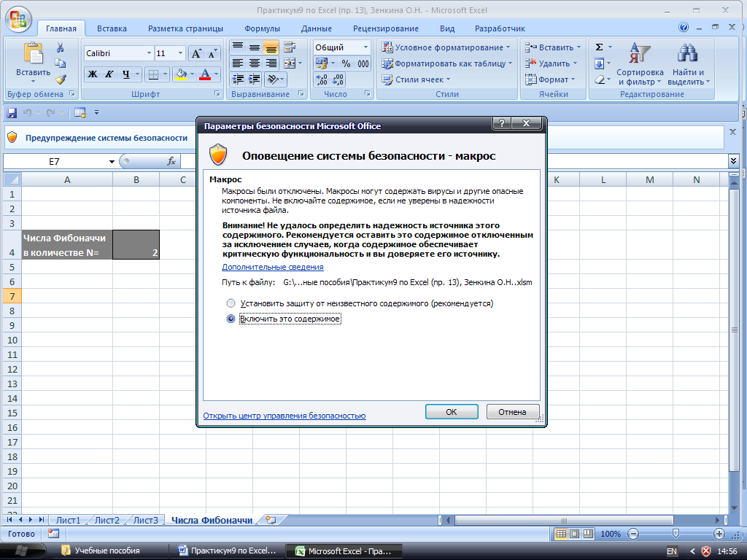Click the fill color bucket
The image size is (747, 560).
coord(181,74)
